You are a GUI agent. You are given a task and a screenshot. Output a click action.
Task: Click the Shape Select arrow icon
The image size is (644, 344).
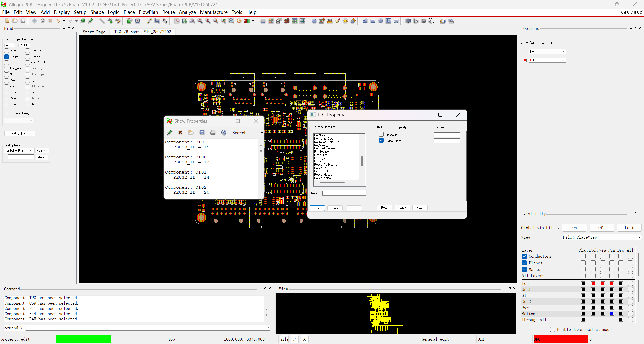point(388,21)
